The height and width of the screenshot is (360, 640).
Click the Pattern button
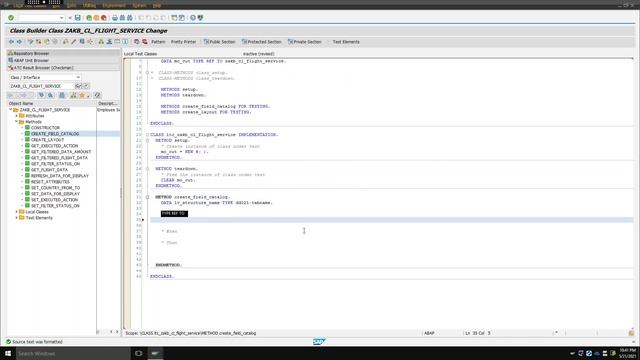coord(158,42)
